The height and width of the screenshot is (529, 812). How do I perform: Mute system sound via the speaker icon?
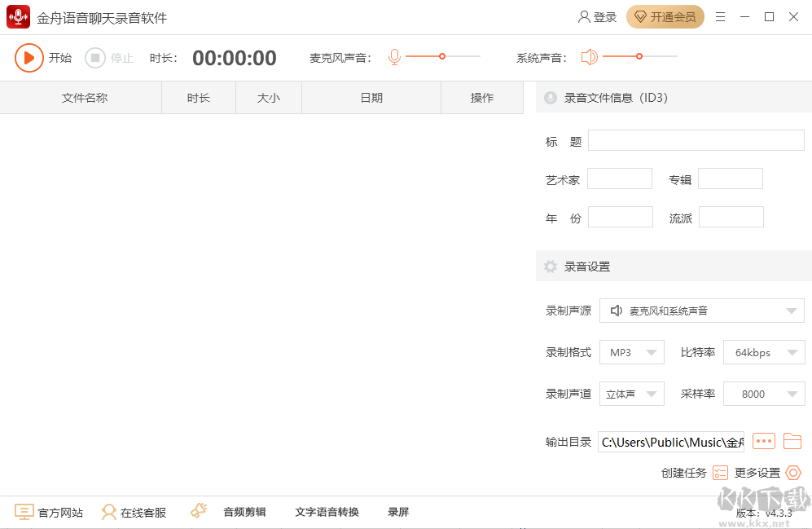pos(590,57)
